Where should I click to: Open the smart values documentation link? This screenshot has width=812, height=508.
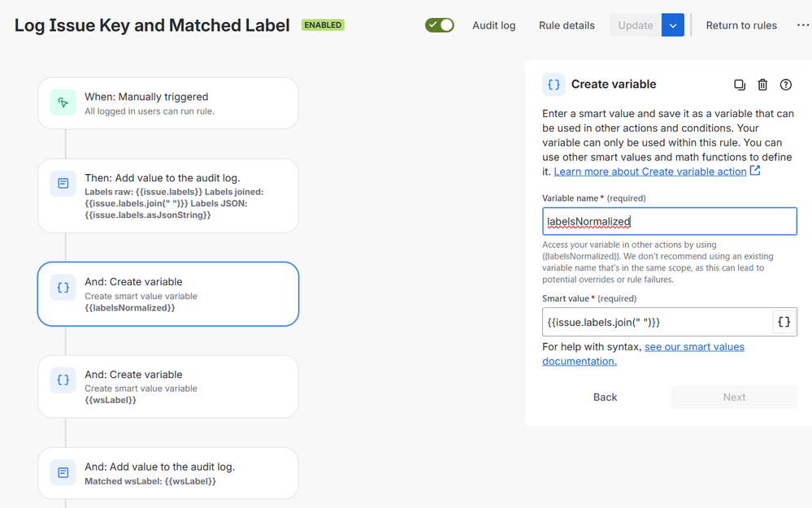click(694, 347)
